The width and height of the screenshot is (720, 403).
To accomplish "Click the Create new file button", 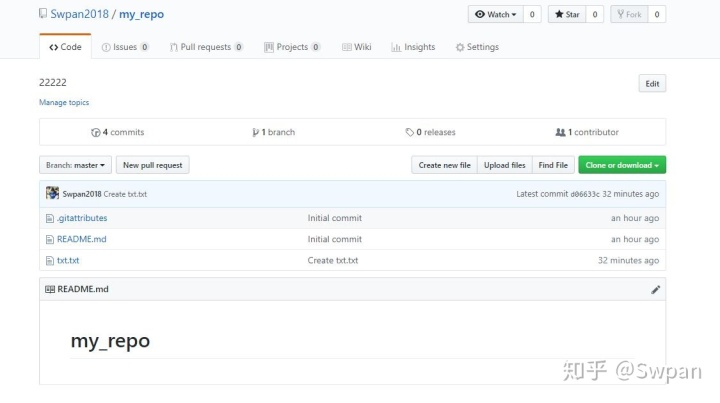I will (x=444, y=165).
